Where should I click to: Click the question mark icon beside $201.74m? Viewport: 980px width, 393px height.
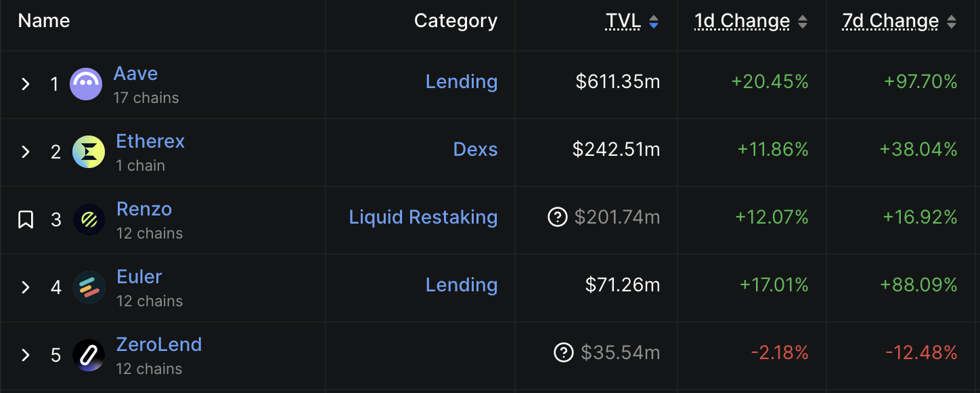[557, 217]
